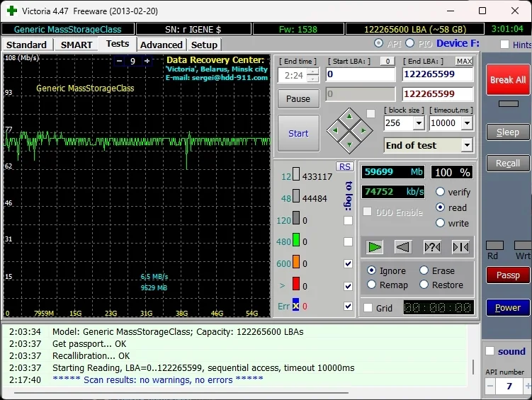Viewport: 532px width, 400px height.
Task: Select the reverse scan direction arrow
Action: coord(403,247)
